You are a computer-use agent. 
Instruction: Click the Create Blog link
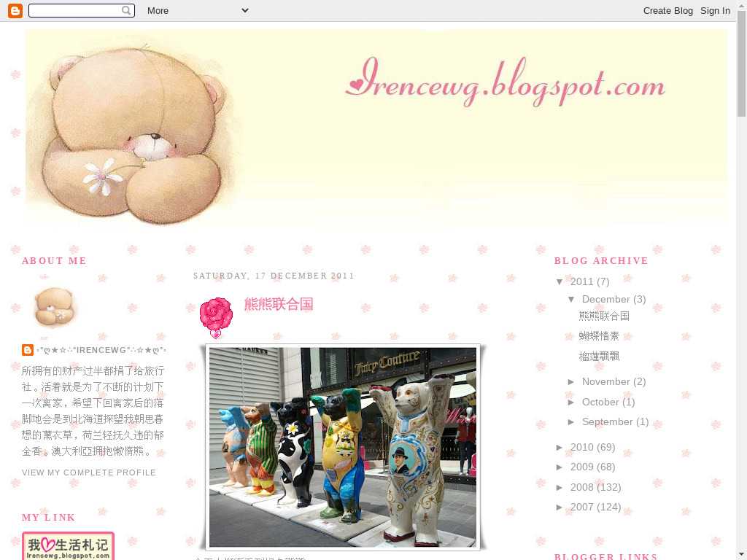tap(668, 10)
